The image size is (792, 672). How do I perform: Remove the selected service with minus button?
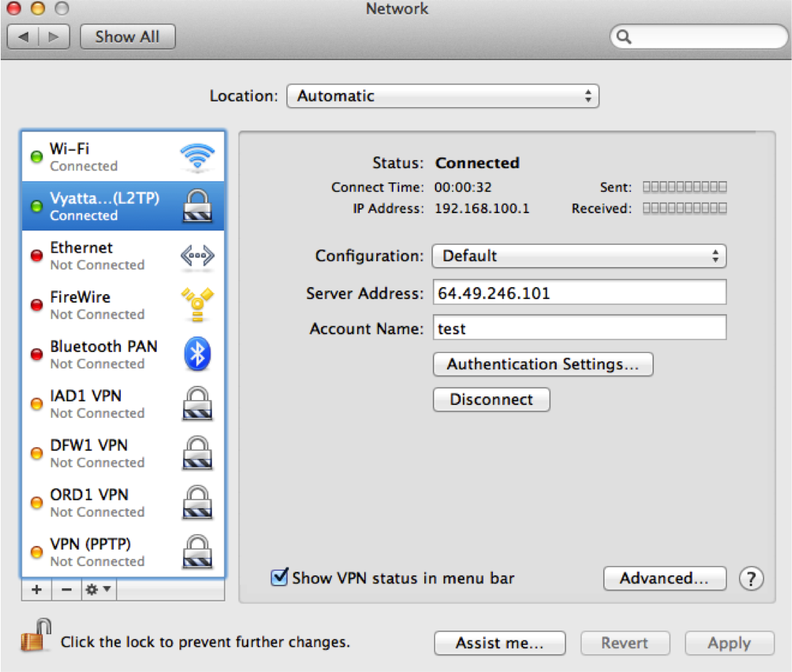(66, 590)
